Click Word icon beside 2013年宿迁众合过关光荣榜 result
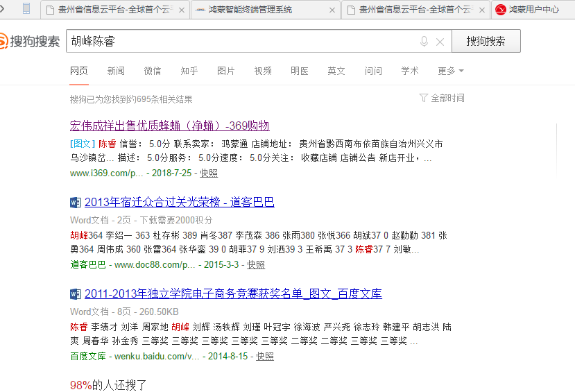This screenshot has height=392, width=575. click(76, 203)
